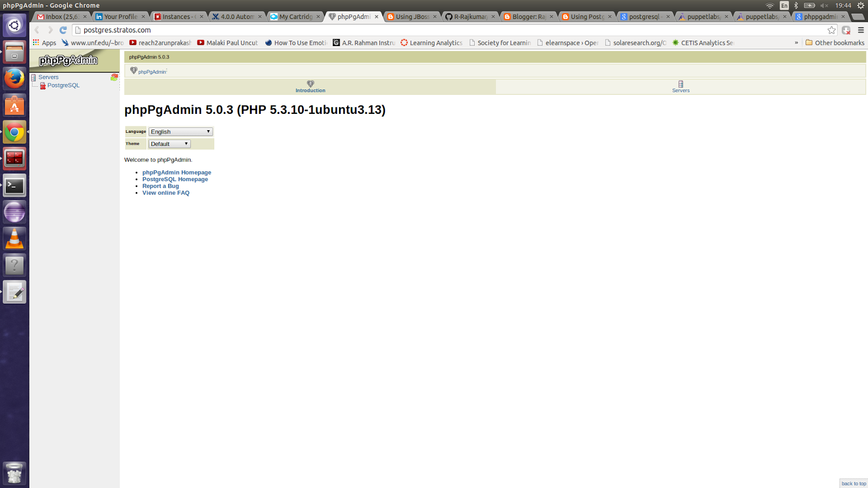This screenshot has width=868, height=488.
Task: Click the elephant icon in breadcrumb trail
Action: point(133,70)
